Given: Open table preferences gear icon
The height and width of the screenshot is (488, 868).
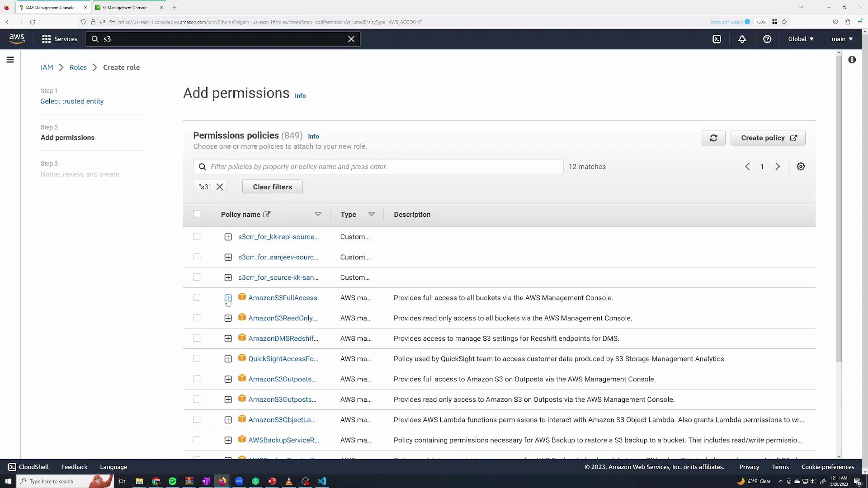Looking at the screenshot, I should (x=801, y=166).
